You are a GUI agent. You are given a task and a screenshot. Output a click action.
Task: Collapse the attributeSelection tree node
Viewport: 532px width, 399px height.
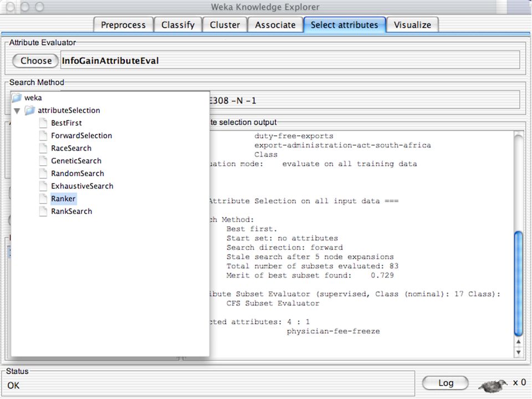(x=17, y=111)
